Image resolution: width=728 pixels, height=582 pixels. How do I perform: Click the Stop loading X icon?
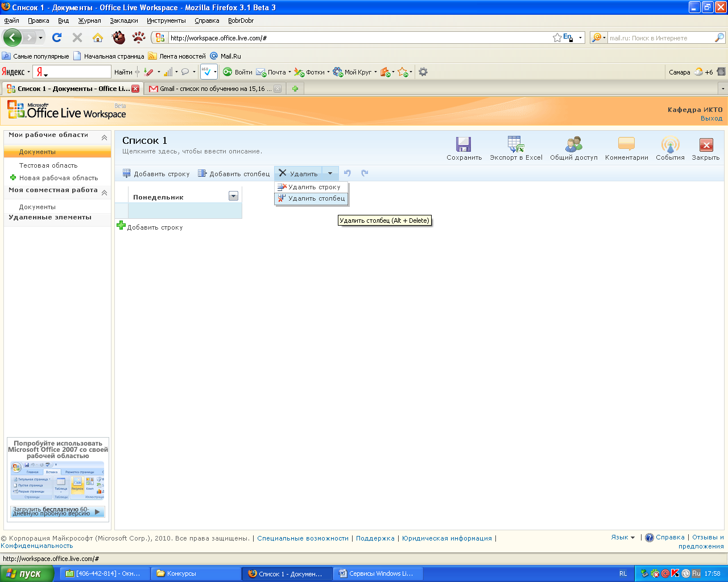[x=77, y=38]
